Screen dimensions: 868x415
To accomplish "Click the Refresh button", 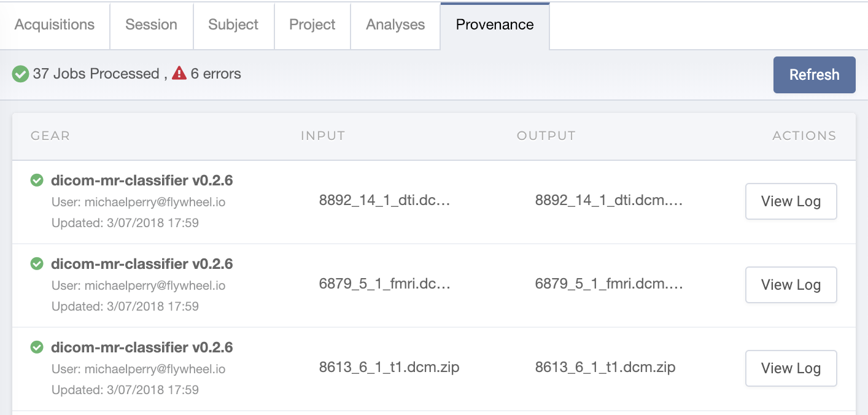I will tap(814, 75).
